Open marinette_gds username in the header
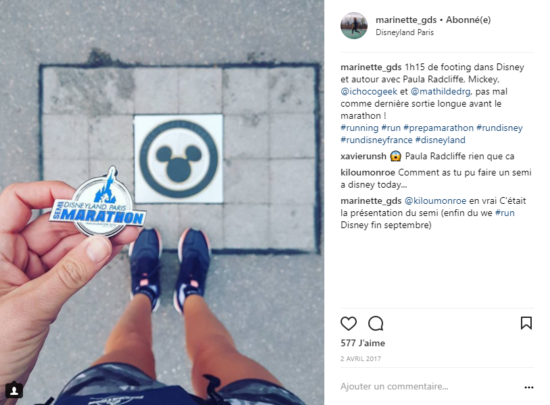The height and width of the screenshot is (405, 550). tap(406, 20)
